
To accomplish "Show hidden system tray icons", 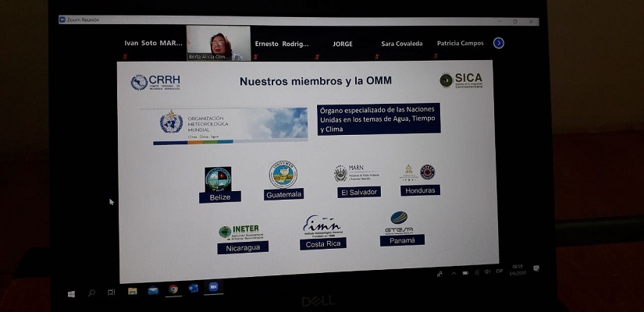I will point(454,273).
